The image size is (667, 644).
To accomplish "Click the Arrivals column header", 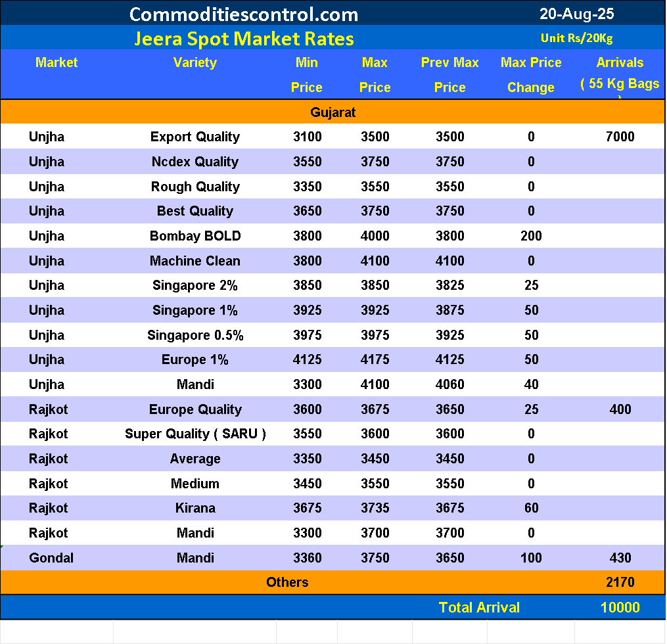I will (620, 63).
